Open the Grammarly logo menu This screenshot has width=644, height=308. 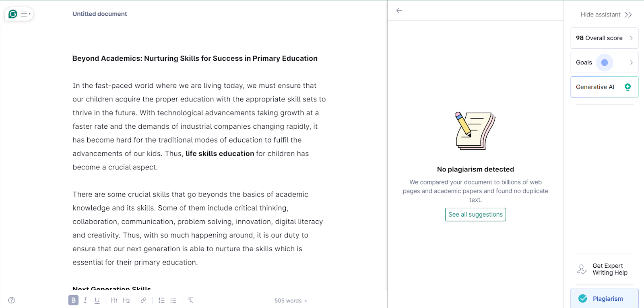click(13, 14)
